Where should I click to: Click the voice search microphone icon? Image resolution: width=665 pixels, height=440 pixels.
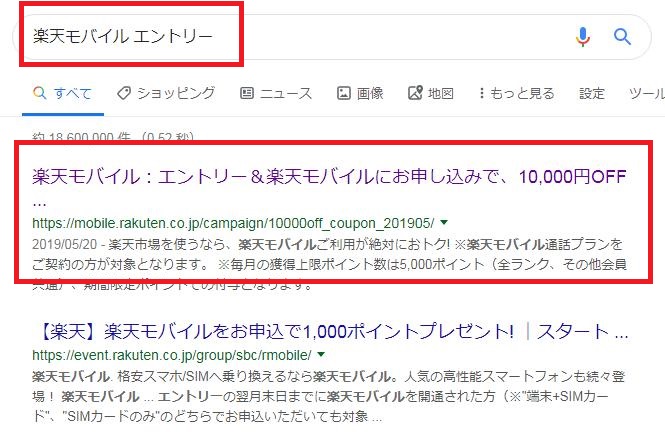click(583, 37)
